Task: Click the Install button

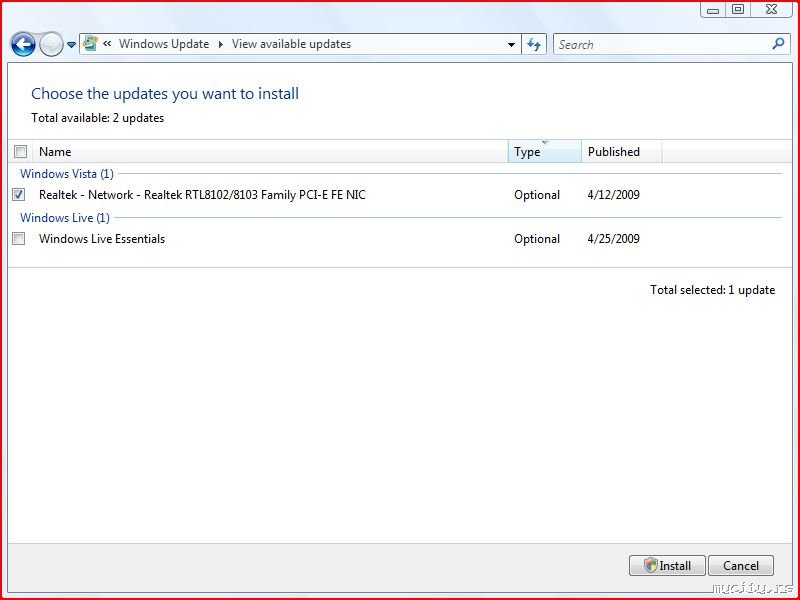Action: [667, 565]
